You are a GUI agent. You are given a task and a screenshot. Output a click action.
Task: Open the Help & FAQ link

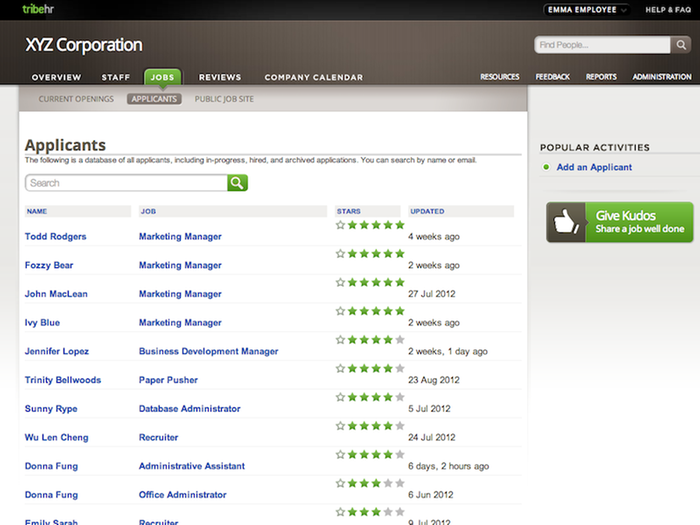(668, 9)
